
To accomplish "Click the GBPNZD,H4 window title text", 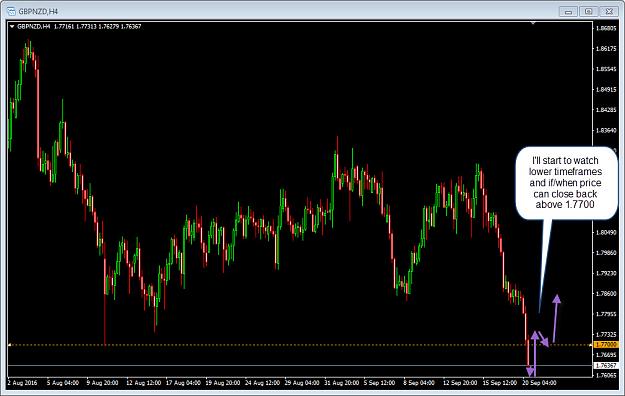I will coord(38,12).
